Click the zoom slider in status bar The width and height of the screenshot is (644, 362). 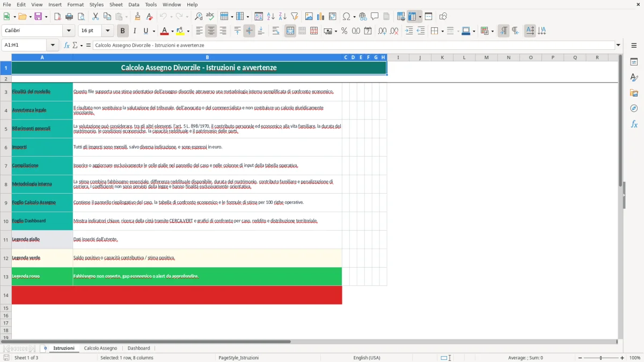click(601, 358)
